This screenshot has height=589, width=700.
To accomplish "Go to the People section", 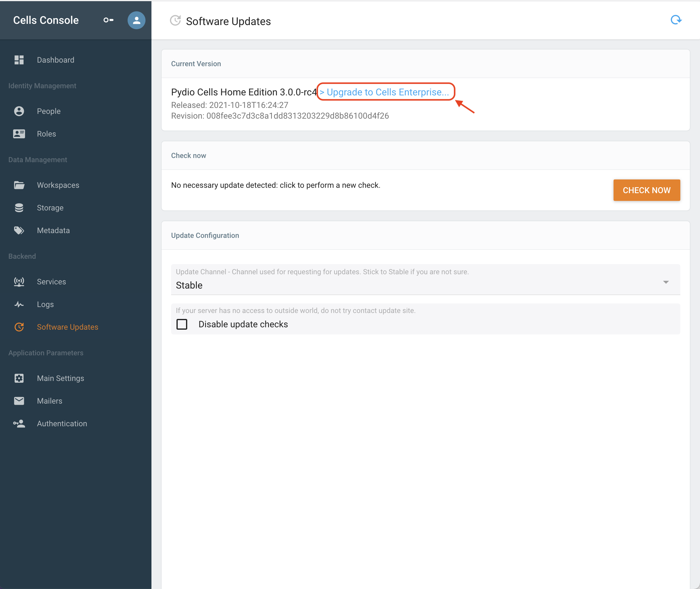I will (x=49, y=111).
